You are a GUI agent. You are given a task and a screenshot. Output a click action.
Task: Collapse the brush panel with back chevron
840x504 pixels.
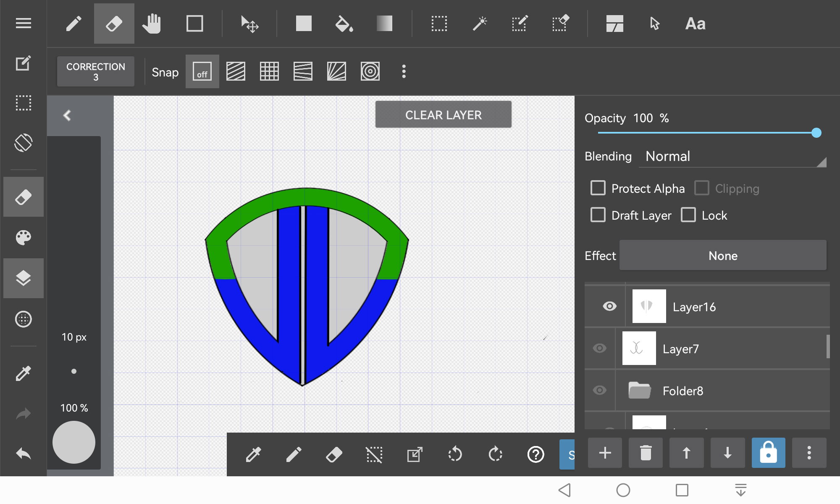point(67,115)
